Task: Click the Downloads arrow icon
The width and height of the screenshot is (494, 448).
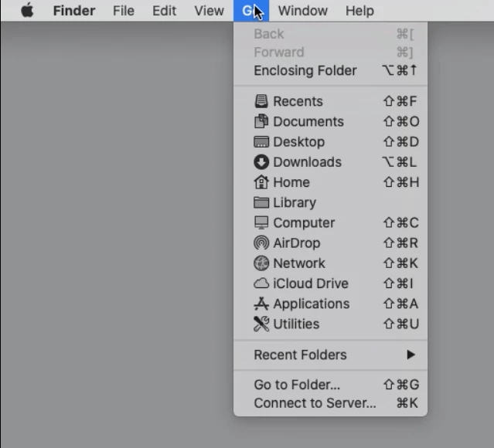Action: 261,162
